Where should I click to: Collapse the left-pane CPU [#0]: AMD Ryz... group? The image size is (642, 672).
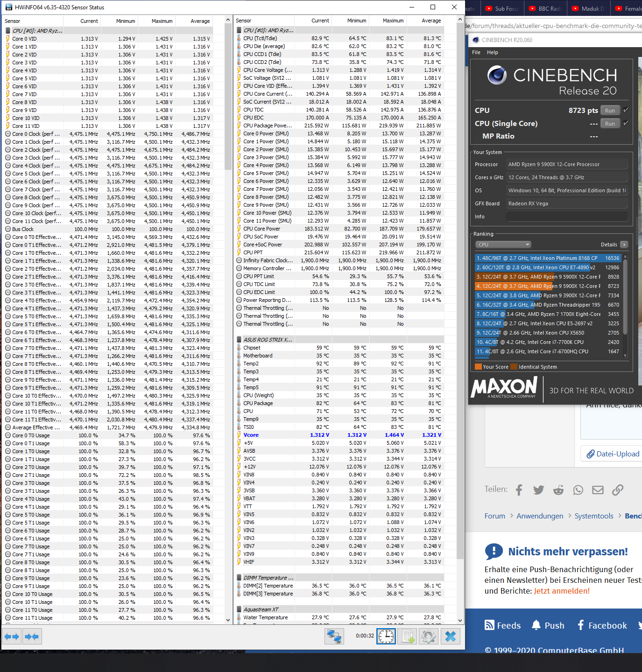tap(8, 31)
